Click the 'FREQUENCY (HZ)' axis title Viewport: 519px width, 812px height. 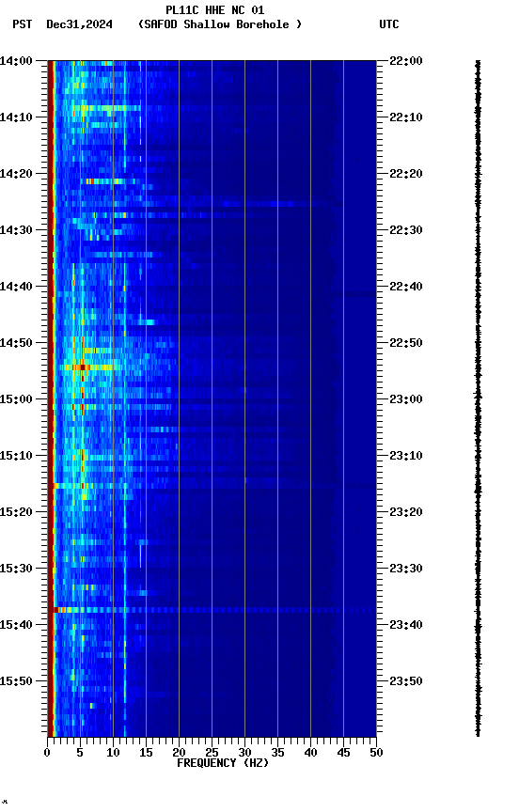point(223,763)
